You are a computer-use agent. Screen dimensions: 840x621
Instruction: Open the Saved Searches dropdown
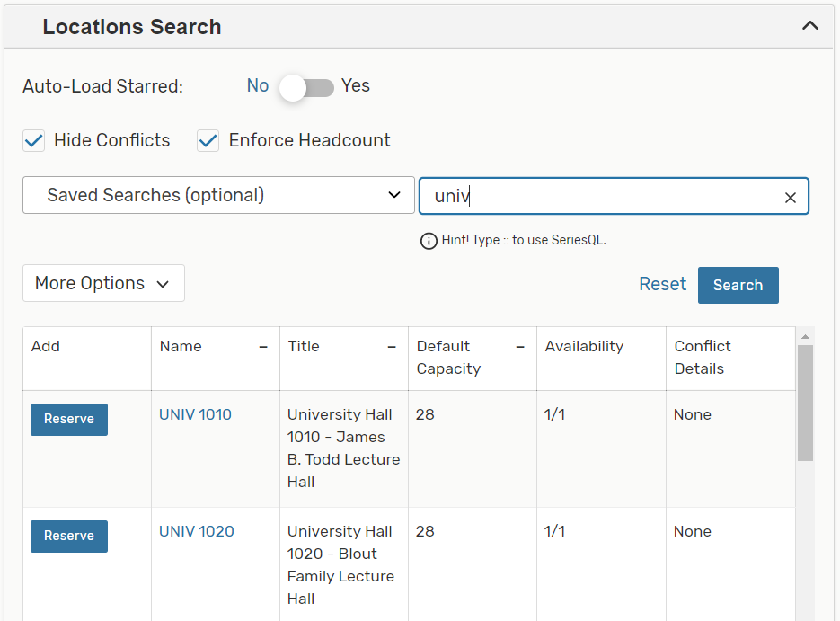(218, 195)
